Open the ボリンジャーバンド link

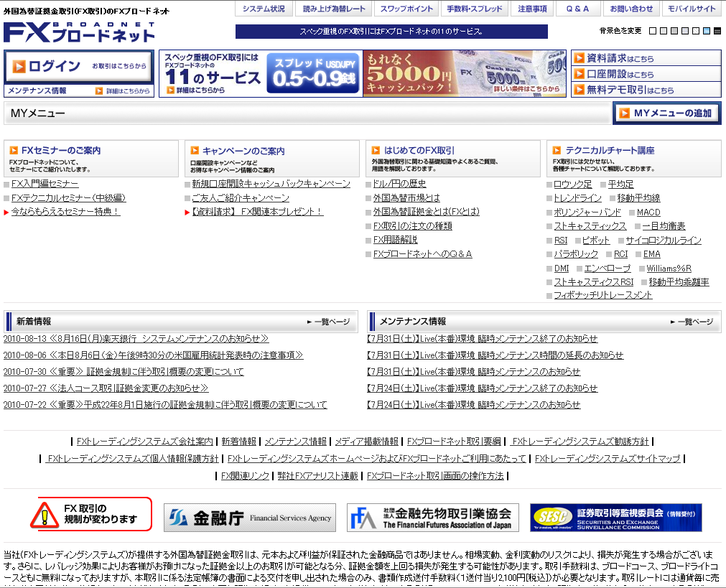click(x=587, y=213)
